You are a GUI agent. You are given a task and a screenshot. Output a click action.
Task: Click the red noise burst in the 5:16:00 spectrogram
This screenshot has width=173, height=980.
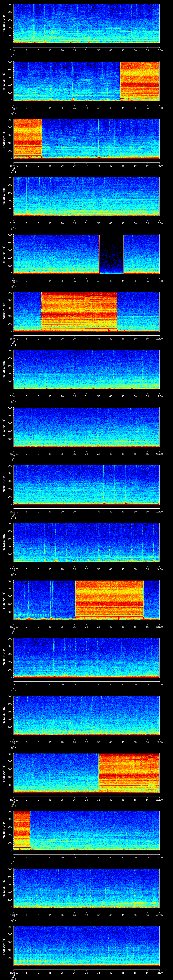click(x=27, y=139)
